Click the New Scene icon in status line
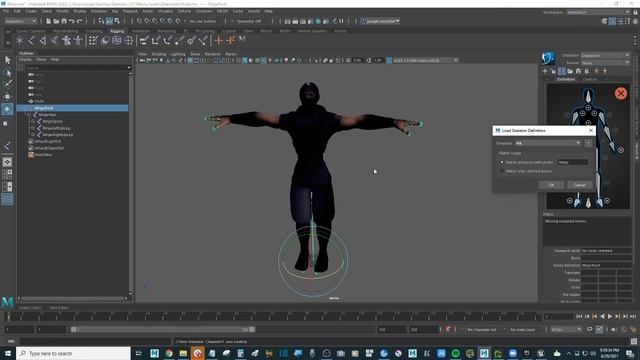The image size is (640, 360). [x=49, y=21]
